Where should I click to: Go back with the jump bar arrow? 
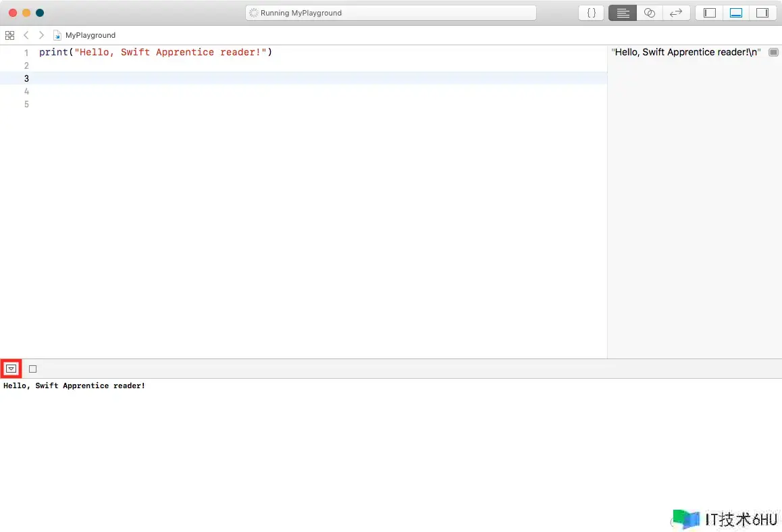[x=26, y=35]
